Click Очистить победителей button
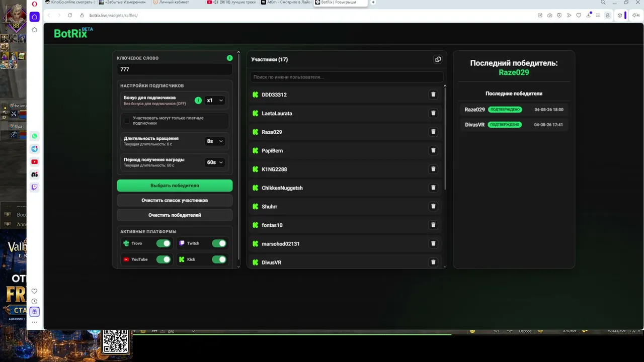 175,215
